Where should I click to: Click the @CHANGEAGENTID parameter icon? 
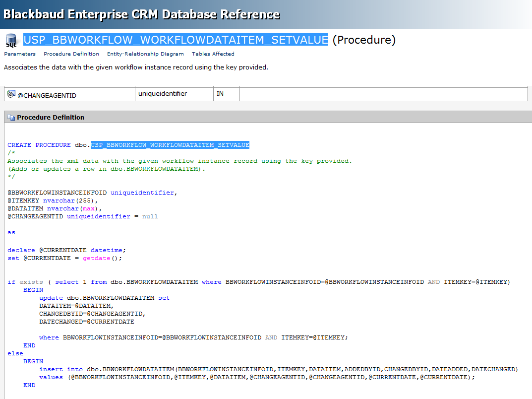pyautogui.click(x=11, y=94)
